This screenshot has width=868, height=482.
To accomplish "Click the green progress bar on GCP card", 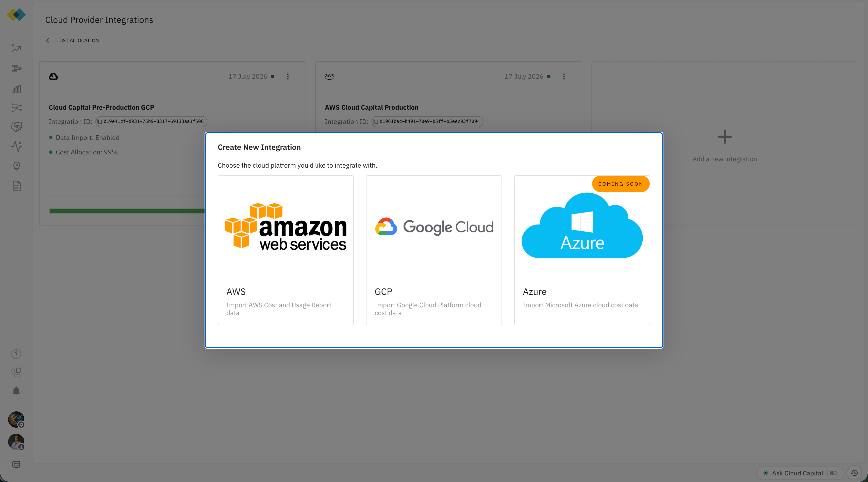I will 127,211.
